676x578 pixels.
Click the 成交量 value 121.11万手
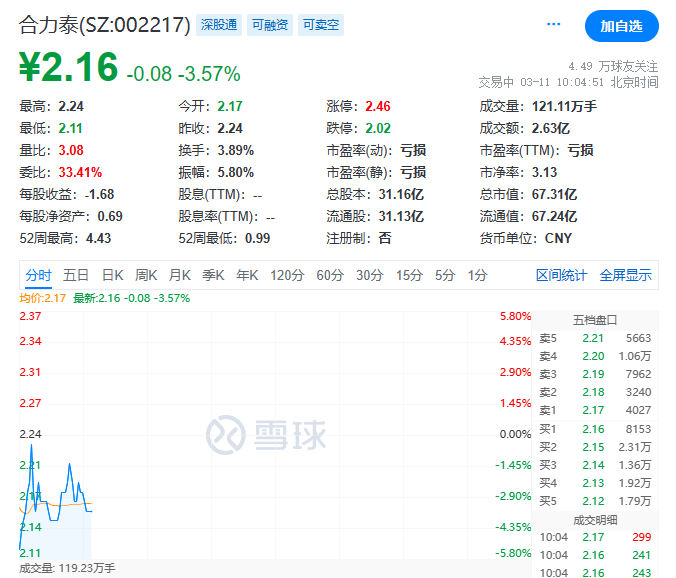pos(564,106)
